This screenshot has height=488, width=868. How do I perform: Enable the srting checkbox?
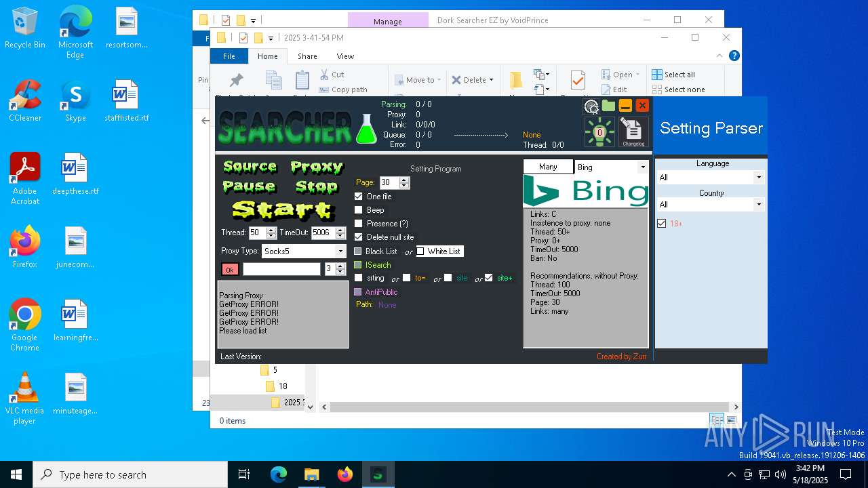pyautogui.click(x=359, y=278)
